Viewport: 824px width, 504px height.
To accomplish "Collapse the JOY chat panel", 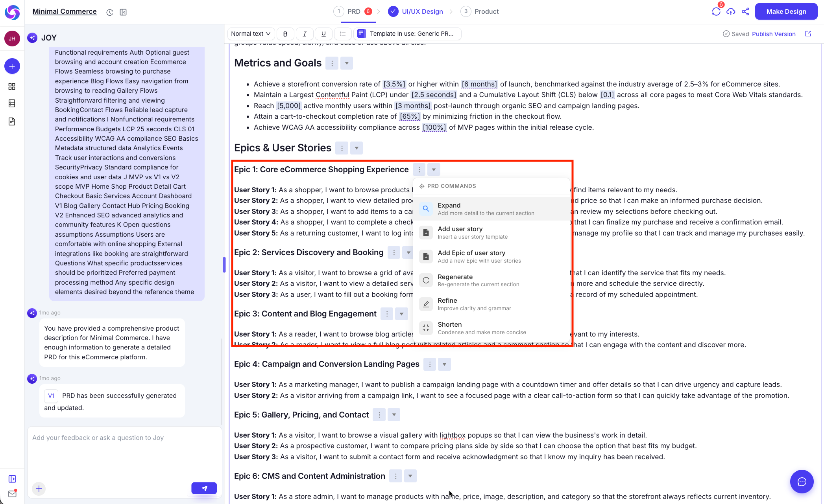I will (123, 12).
